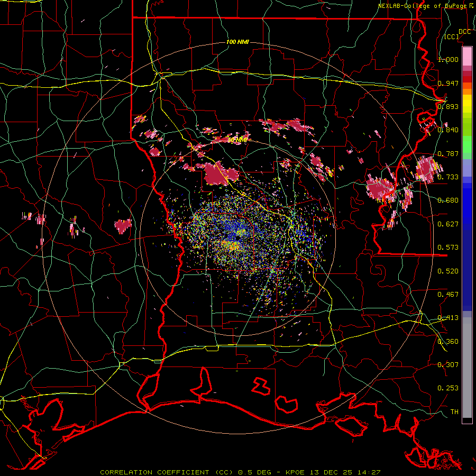Viewport: 476px width, 476px height.
Task: Click the 50 NMI range ring label
Action: point(237,140)
